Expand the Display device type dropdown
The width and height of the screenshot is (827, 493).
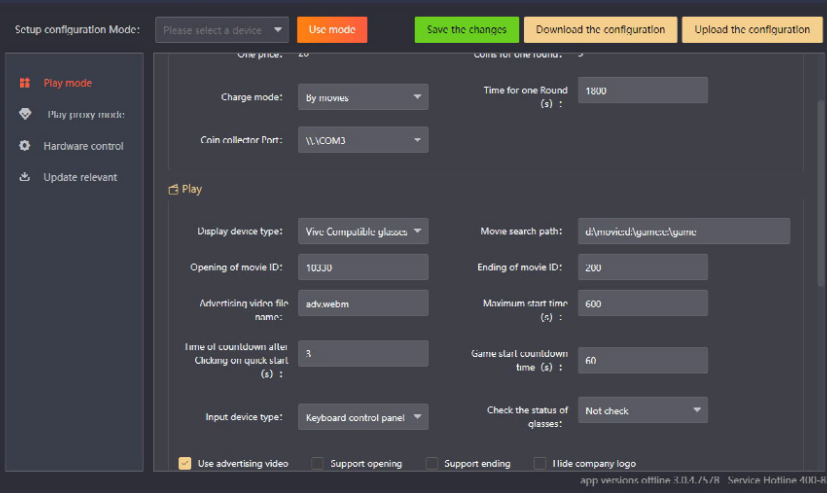(363, 231)
